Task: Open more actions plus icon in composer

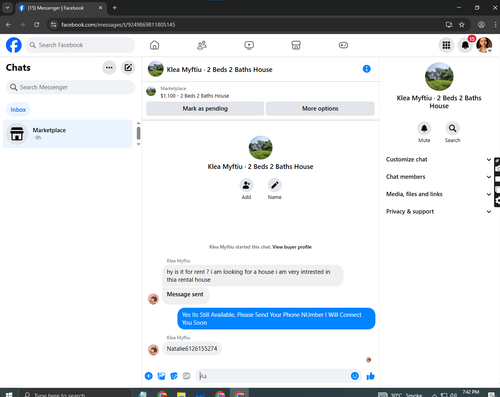Action: click(149, 376)
